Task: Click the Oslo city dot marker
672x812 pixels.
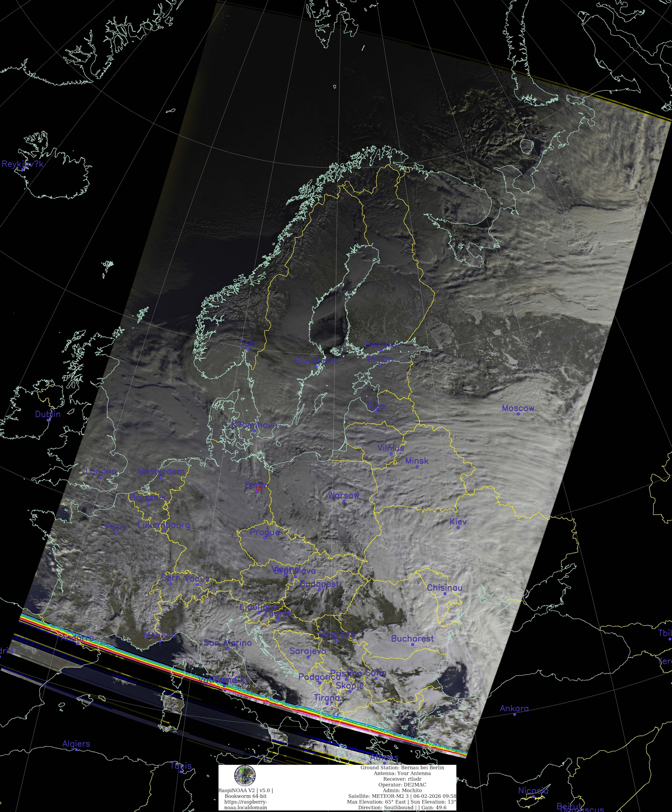Action: (x=248, y=349)
